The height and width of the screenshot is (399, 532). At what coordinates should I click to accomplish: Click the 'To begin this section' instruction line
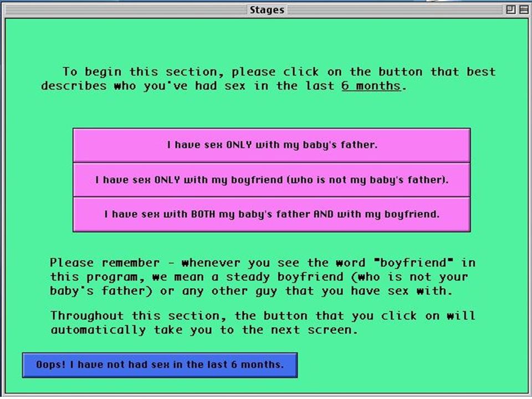[268, 79]
